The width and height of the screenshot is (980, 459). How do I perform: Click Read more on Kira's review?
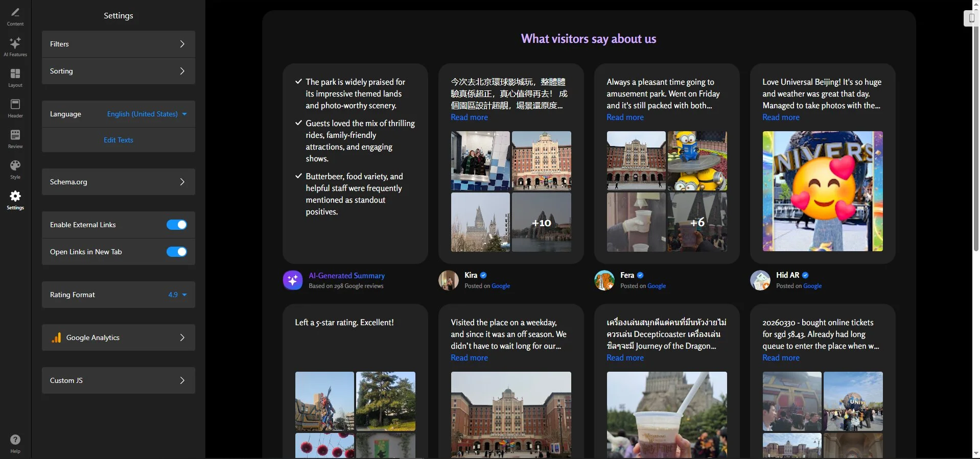(469, 117)
